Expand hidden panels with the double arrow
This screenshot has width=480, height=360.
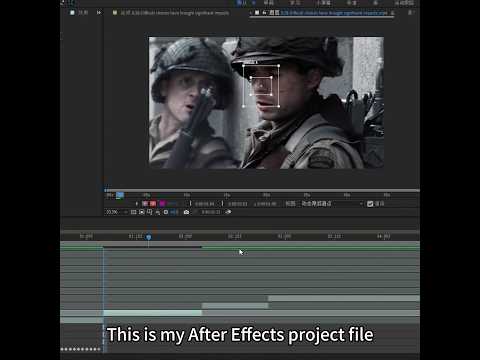(99, 13)
